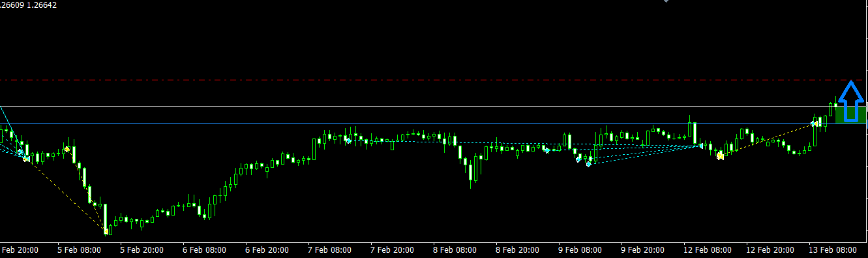This screenshot has height=258, width=868.
Task: Click the 9 Feb 20:00 time axis label
Action: pos(642,250)
